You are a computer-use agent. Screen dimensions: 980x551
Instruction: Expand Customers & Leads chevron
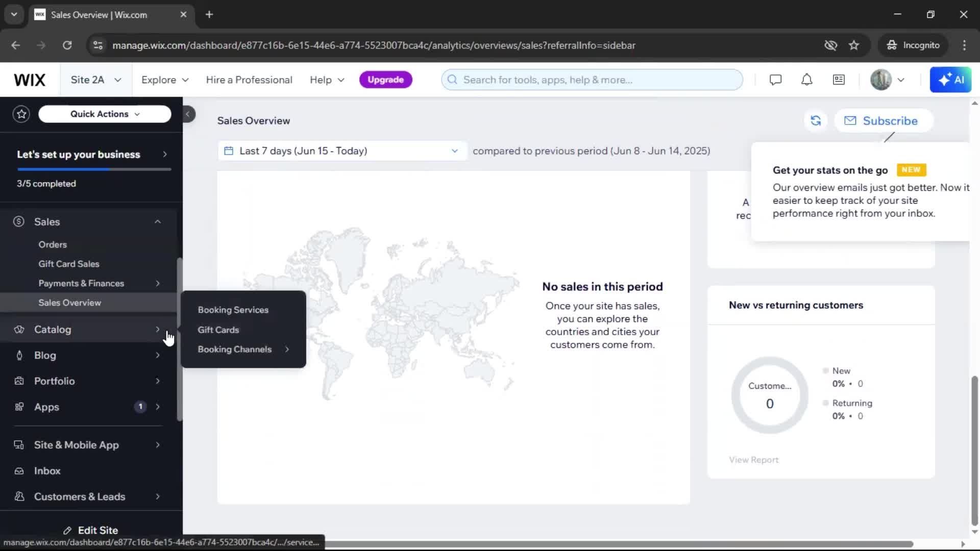[158, 496]
